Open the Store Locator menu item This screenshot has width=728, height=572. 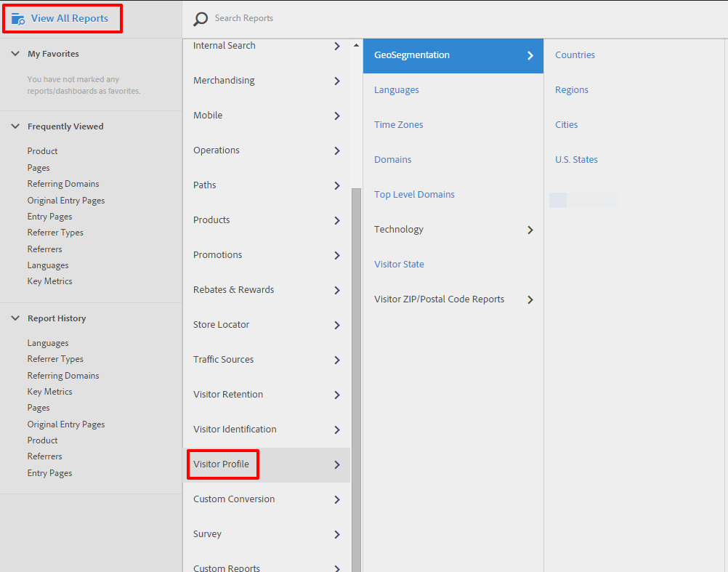pyautogui.click(x=267, y=325)
